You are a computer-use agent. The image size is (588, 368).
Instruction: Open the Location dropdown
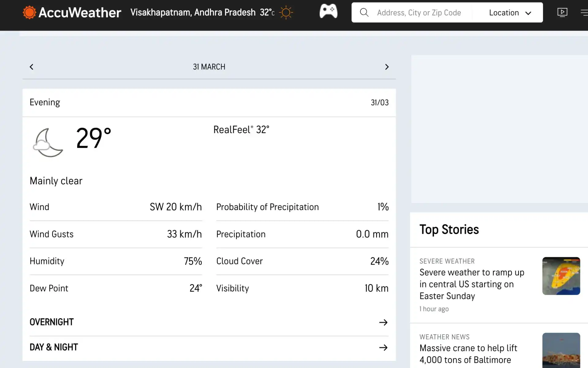click(x=510, y=13)
